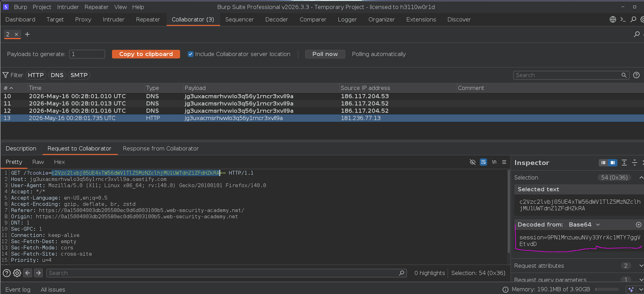The width and height of the screenshot is (644, 294).
Task: Click the request editor vertical scrollbar
Action: (508, 211)
